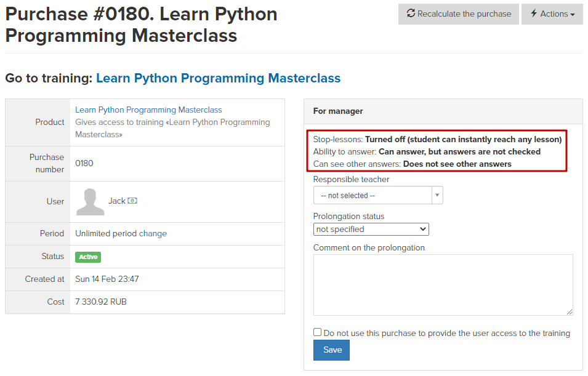Viewport: 588px width, 376px height.
Task: Click the 'Created at' row label
Action: coord(44,279)
